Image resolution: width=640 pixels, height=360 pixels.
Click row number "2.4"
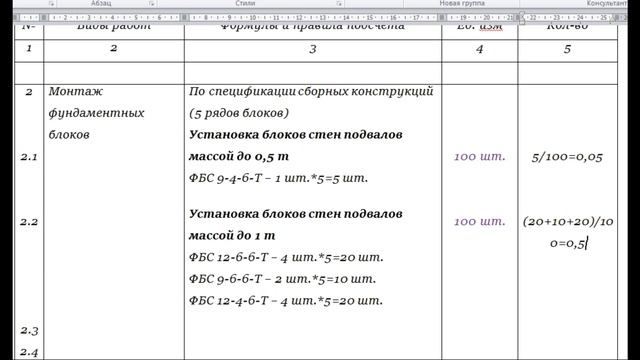click(x=29, y=352)
